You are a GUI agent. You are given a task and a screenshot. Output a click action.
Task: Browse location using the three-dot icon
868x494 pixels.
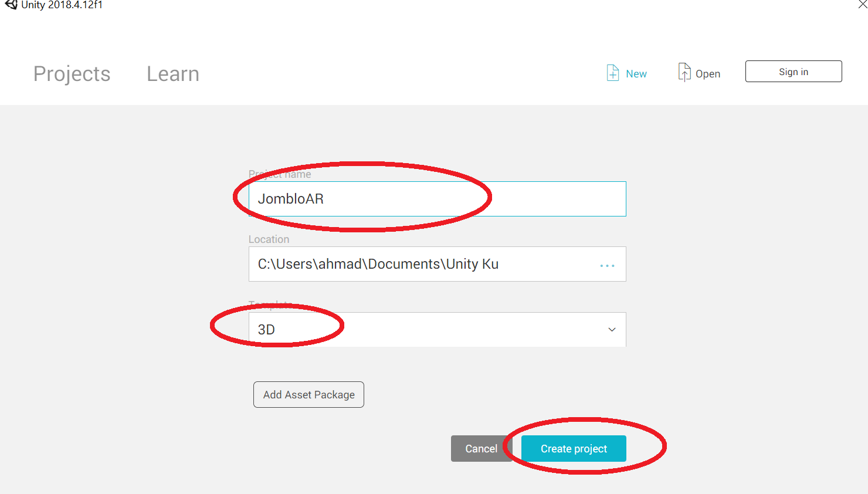607,266
